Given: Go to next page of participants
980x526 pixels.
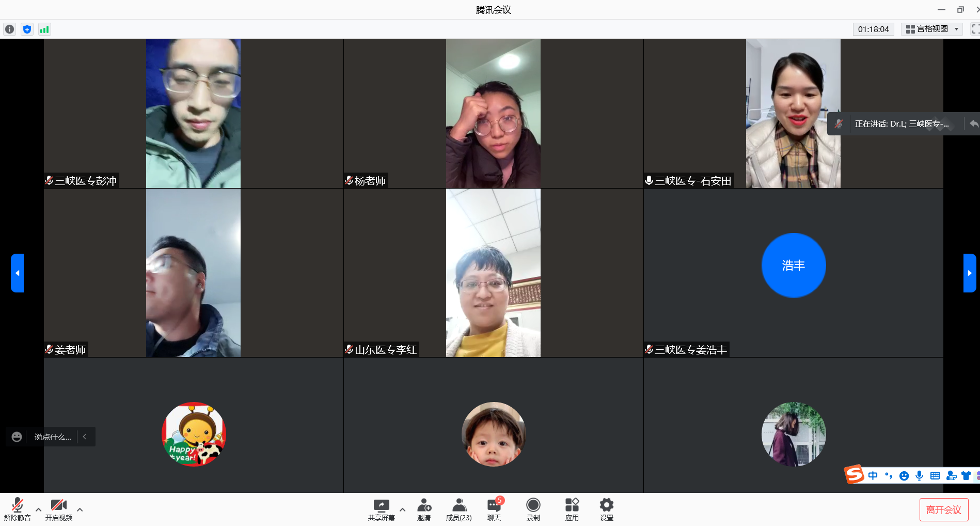Looking at the screenshot, I should (x=970, y=273).
